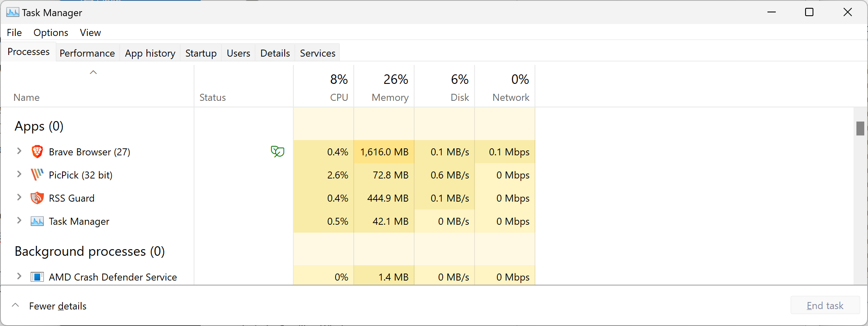Select the RSS Guard row name

point(72,198)
